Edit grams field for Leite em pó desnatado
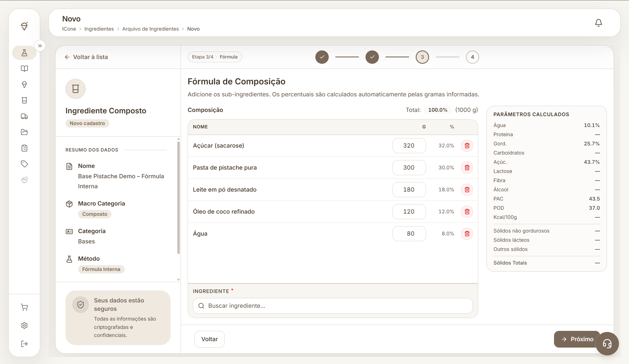Screen dimensions: 629x364 (x=409, y=190)
